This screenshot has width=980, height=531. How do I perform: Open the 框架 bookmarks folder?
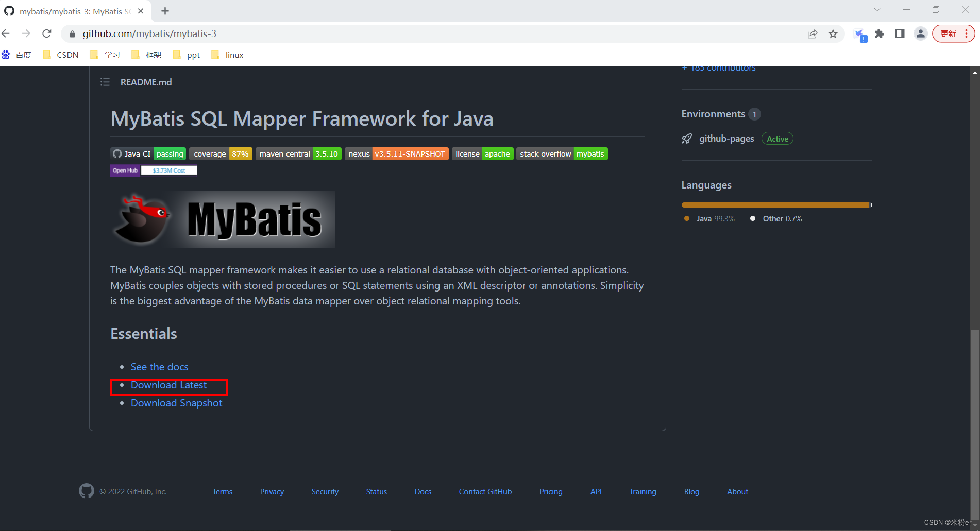click(147, 55)
